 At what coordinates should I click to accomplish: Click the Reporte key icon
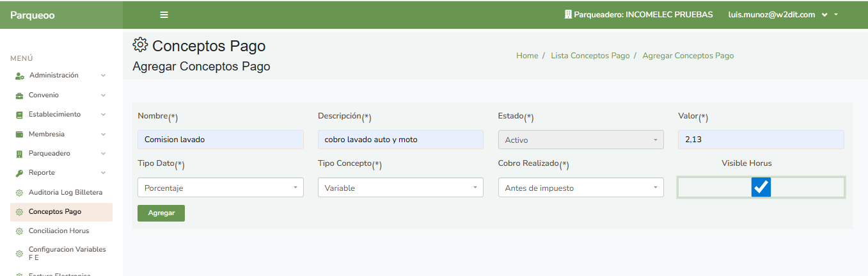pyautogui.click(x=19, y=173)
